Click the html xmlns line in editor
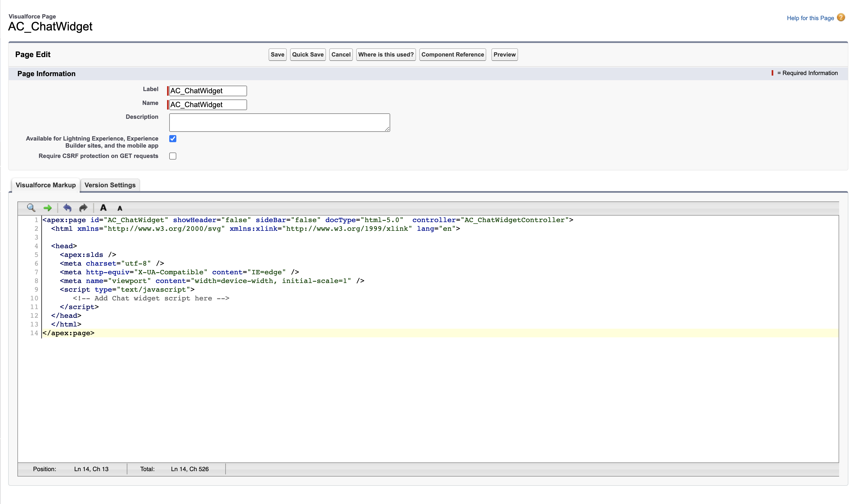 tap(255, 229)
